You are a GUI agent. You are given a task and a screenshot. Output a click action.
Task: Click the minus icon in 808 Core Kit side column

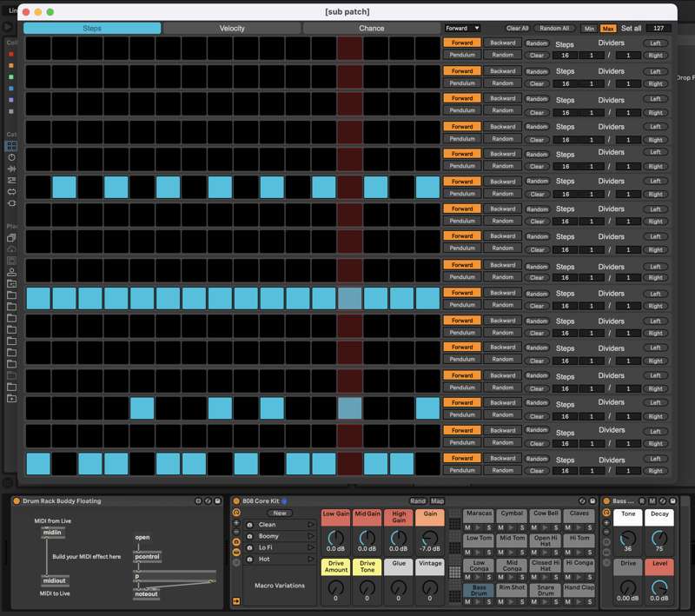236,532
